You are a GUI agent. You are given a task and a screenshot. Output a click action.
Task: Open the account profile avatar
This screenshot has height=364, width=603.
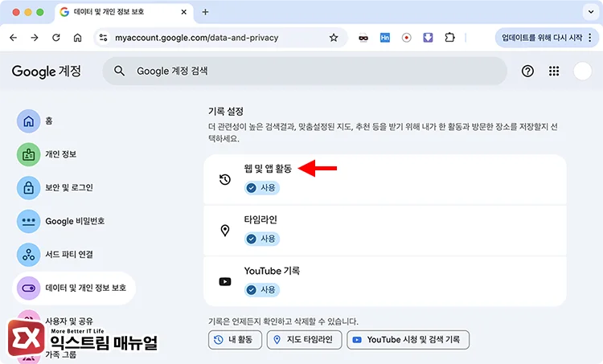point(582,71)
